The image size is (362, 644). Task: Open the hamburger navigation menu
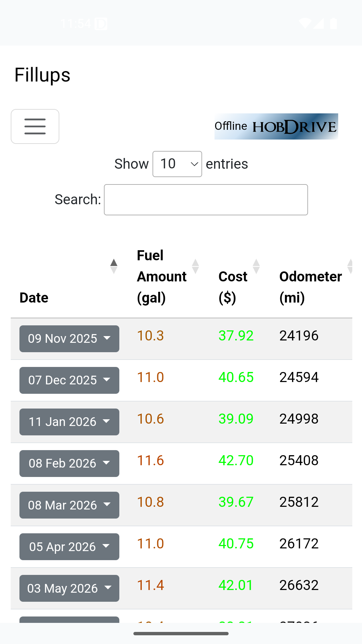(x=35, y=126)
